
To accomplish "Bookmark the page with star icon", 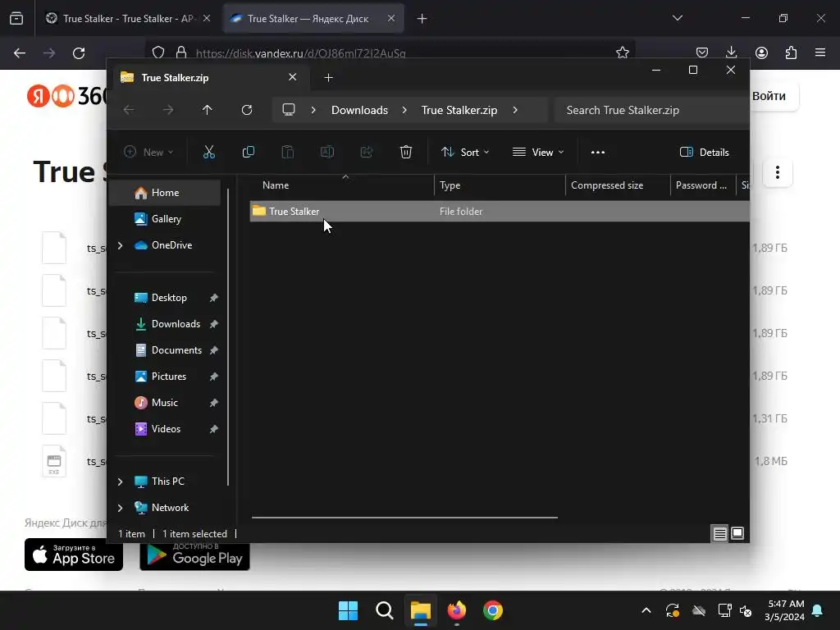I will tap(622, 52).
